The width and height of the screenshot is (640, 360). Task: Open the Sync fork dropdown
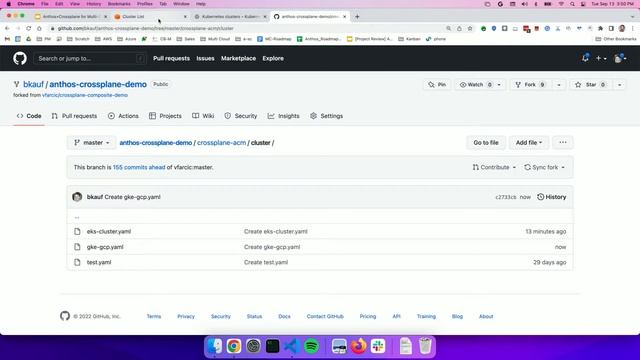tap(544, 167)
